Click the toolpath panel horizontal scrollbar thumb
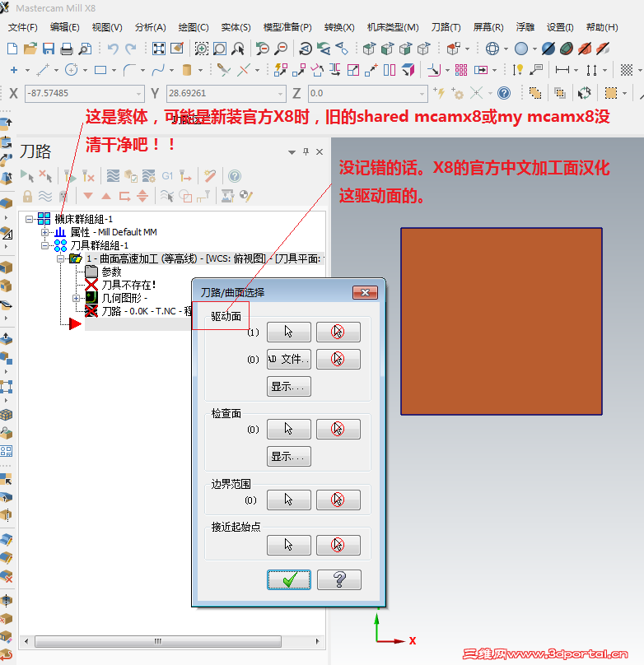The image size is (644, 665). (x=158, y=641)
